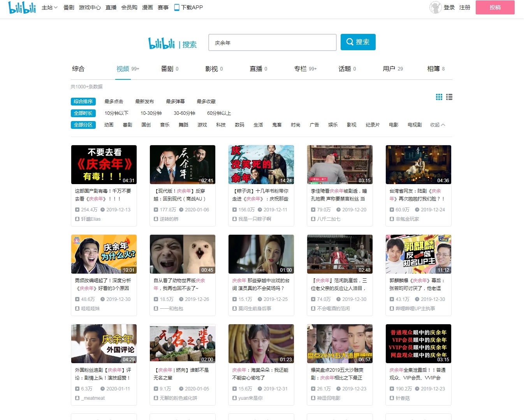Screen dimensions: 524x420
Task: Switch to grid view layout icon
Action: 439,97
